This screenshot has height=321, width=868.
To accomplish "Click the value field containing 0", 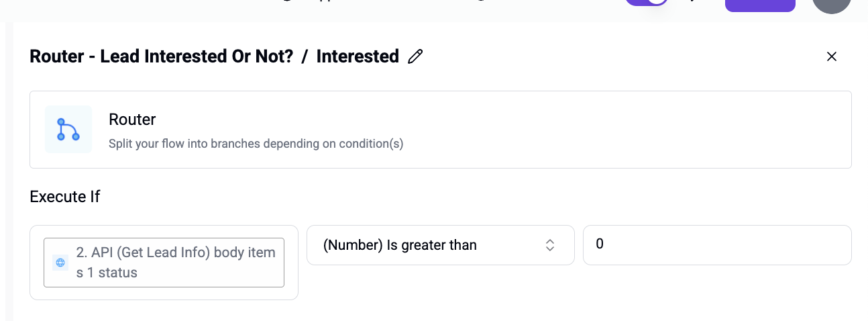I will coord(717,245).
